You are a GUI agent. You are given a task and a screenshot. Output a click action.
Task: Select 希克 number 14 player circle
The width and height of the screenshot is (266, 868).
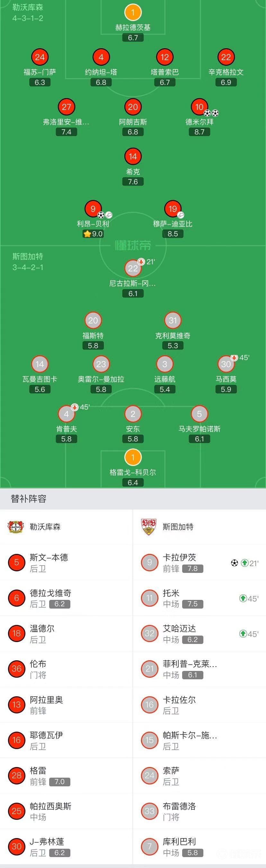coord(133,157)
